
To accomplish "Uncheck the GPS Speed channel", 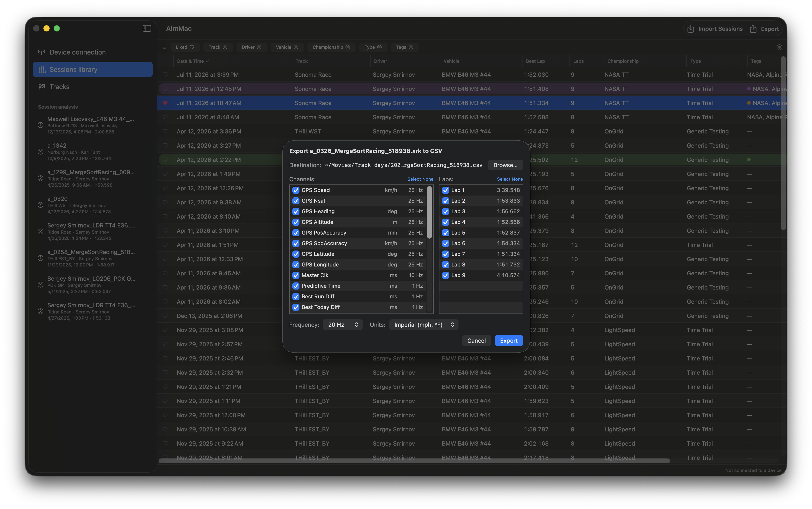I will tap(296, 190).
